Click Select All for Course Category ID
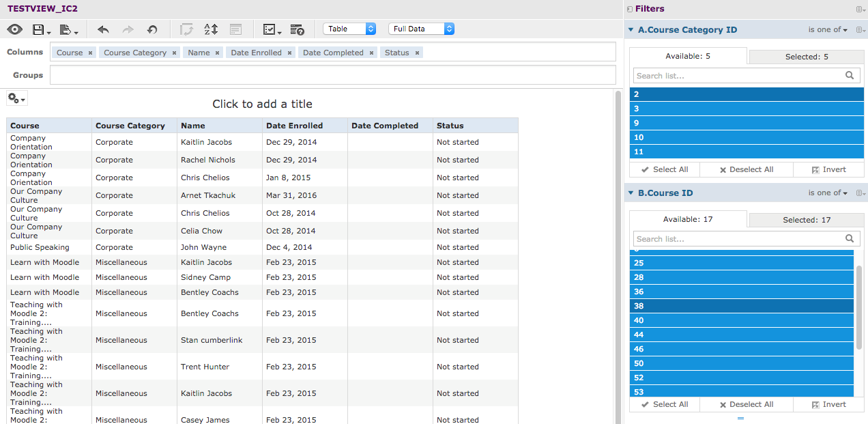 665,169
